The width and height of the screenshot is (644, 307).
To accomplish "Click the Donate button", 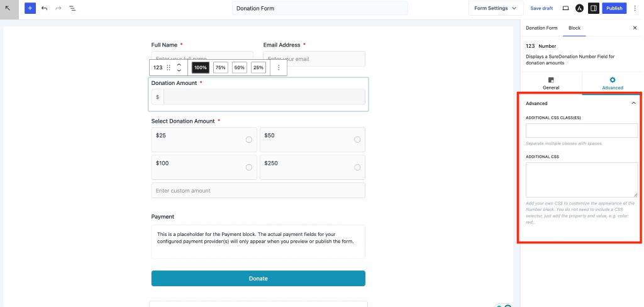I will [258, 278].
